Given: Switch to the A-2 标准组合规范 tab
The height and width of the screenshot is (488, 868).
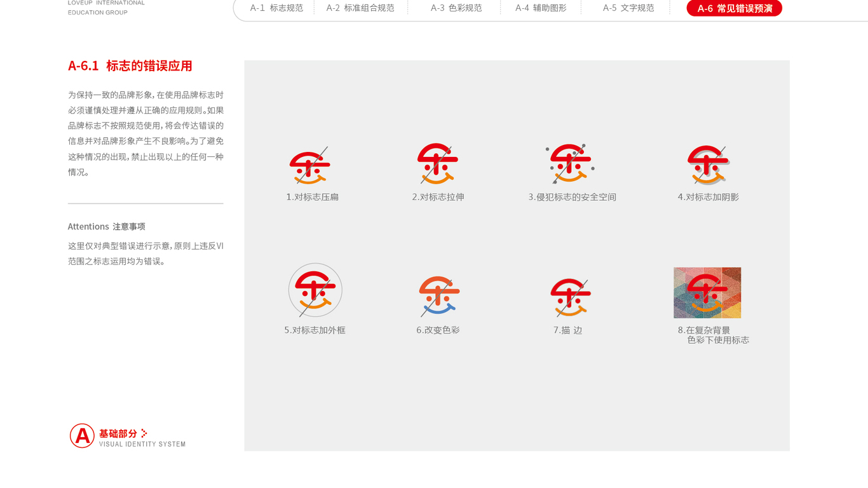Looking at the screenshot, I should coord(360,8).
